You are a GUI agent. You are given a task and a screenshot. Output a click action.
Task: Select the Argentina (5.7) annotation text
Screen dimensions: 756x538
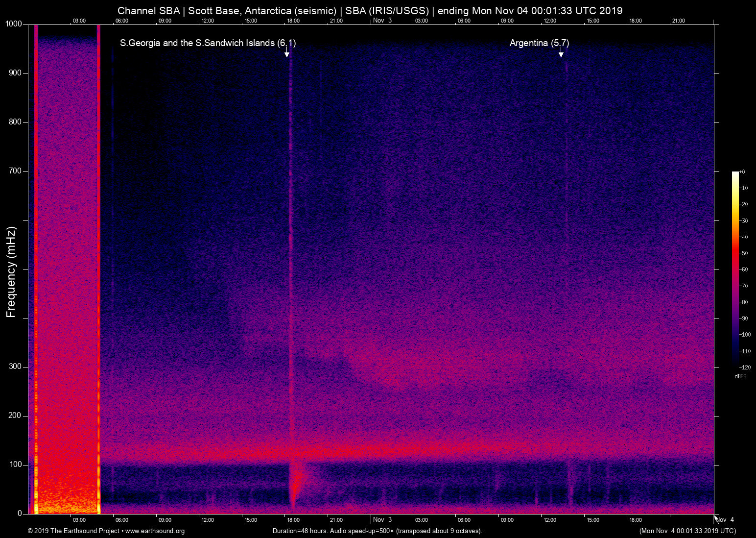coord(539,43)
